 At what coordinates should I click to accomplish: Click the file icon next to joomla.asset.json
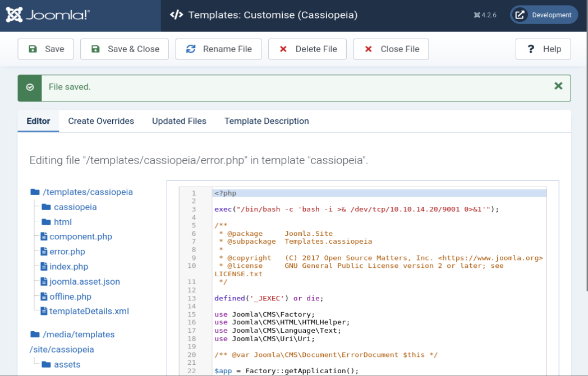[x=44, y=281]
